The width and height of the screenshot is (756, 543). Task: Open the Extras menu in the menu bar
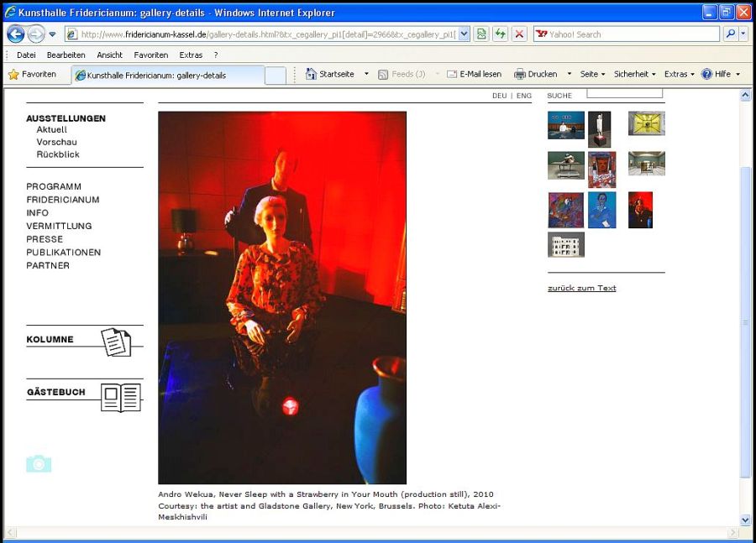pos(191,55)
